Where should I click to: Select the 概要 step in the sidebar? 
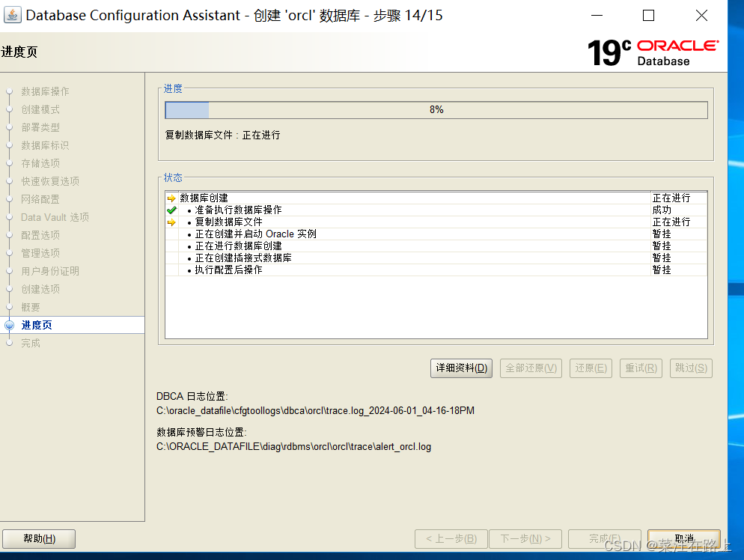point(31,307)
